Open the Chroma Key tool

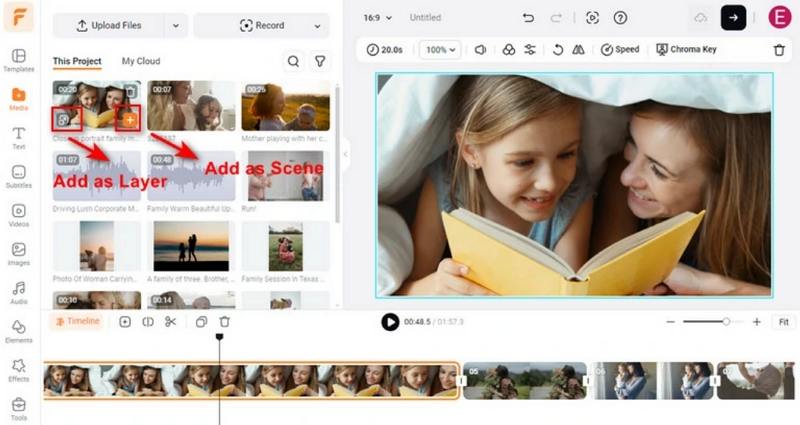[686, 49]
